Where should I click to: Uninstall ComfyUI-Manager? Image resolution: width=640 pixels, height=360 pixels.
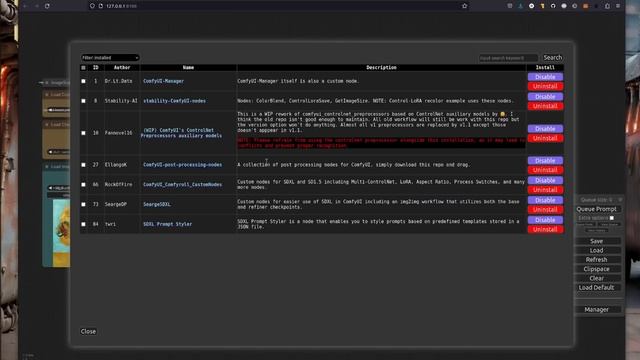[545, 86]
